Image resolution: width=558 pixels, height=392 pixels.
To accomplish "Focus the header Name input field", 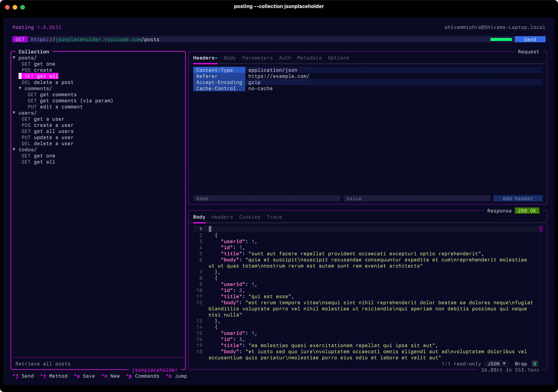I will [x=266, y=198].
